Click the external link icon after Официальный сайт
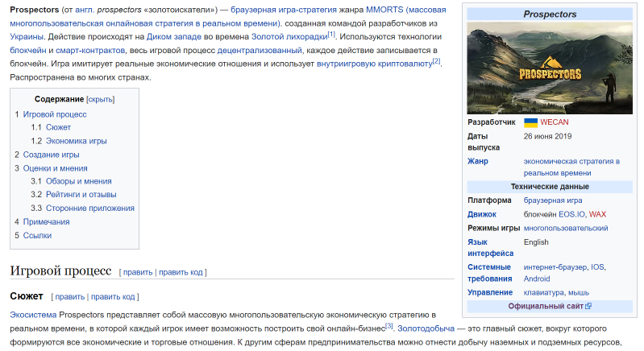This screenshot has width=644, height=351. (588, 307)
